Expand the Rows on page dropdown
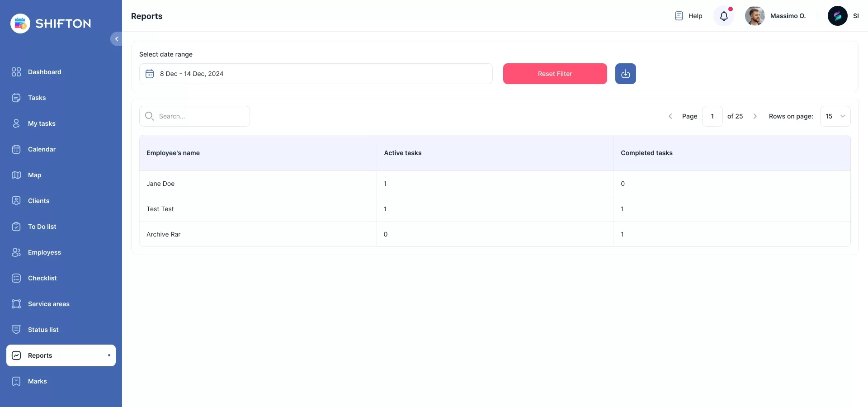This screenshot has width=868, height=407. point(835,116)
